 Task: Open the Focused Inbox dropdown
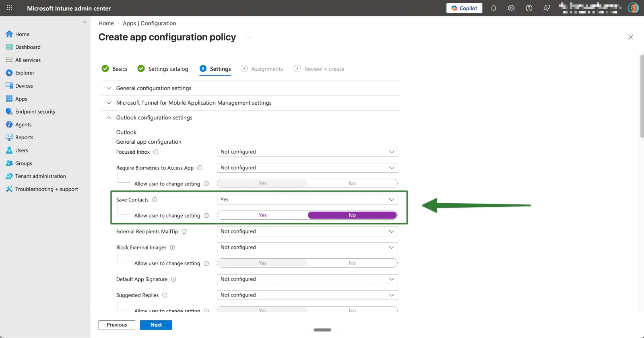point(307,152)
